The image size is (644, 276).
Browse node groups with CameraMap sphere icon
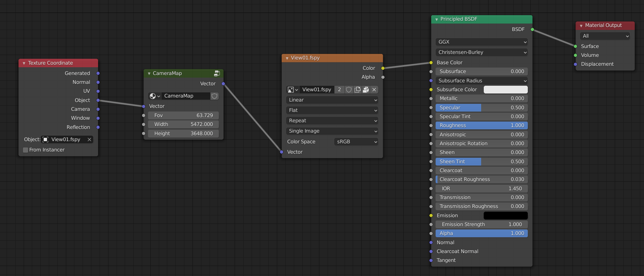click(x=154, y=96)
